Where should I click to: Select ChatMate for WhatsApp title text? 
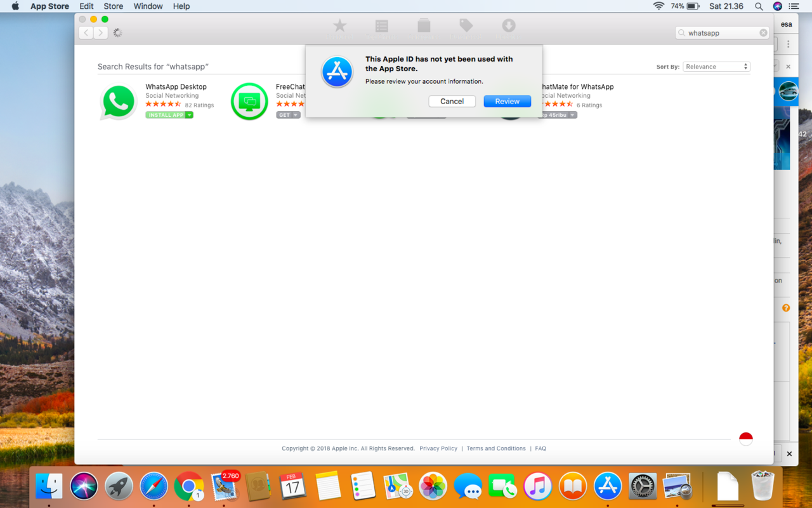(576, 87)
